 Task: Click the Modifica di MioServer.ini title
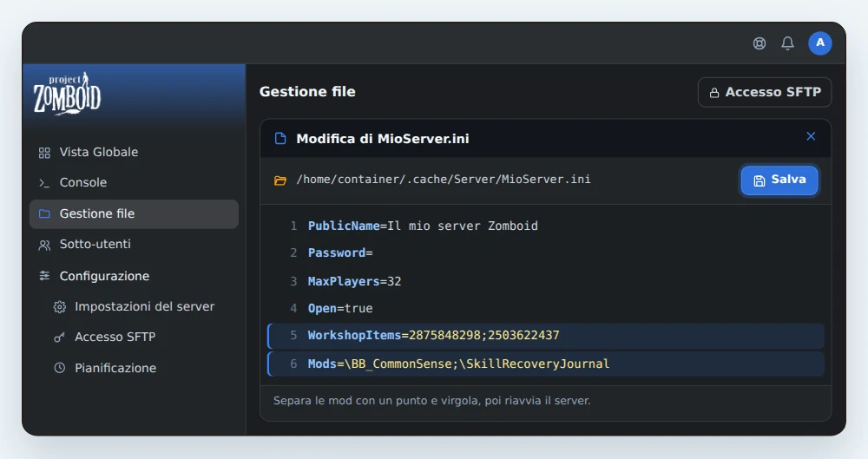click(x=383, y=139)
